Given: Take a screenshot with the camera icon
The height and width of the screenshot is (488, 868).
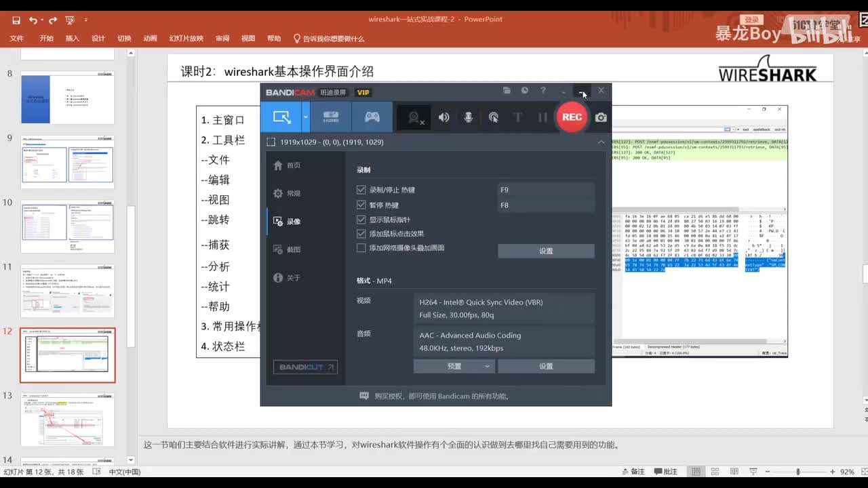Looking at the screenshot, I should [x=601, y=117].
